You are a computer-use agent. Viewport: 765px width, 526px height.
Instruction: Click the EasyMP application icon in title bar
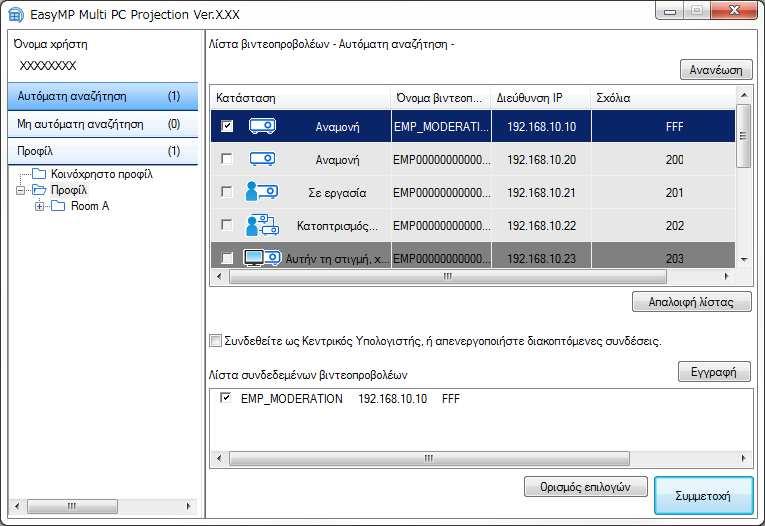16,15
